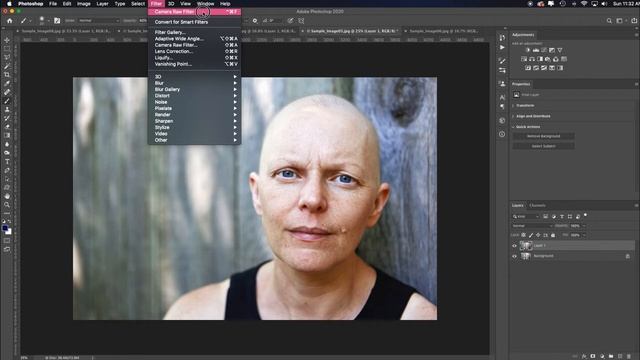Delete layer with trash icon

629,356
